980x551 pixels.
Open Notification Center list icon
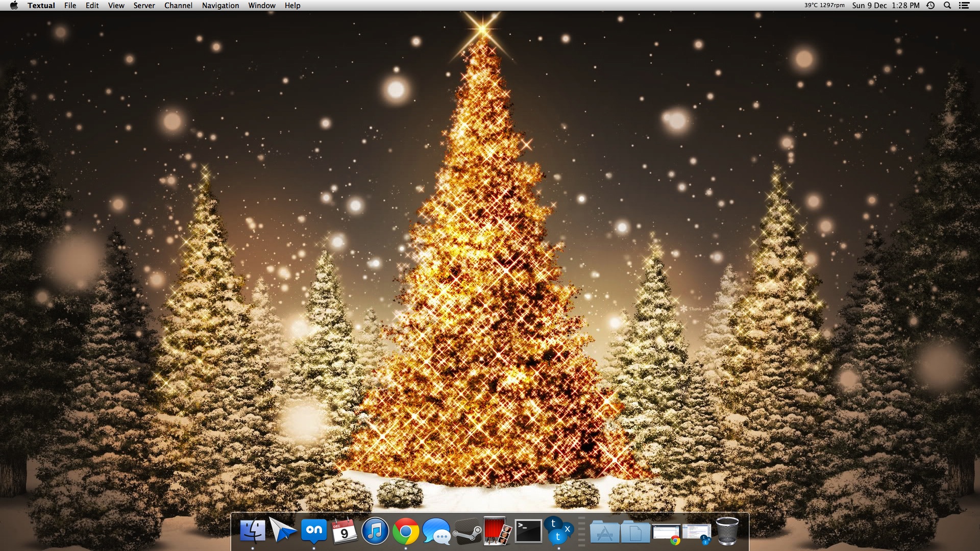[x=964, y=6]
